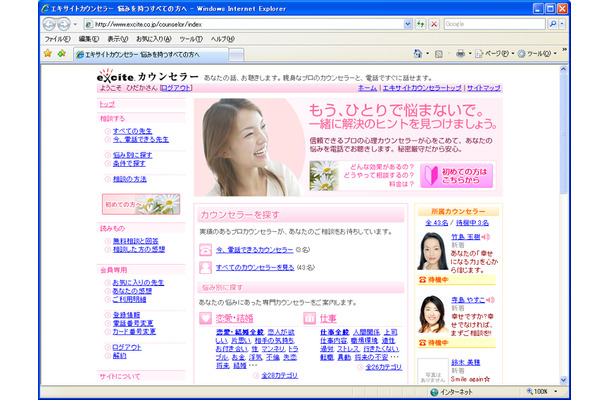The image size is (610, 400).
Task: Click the 解約 sidebar link
Action: 119,356
